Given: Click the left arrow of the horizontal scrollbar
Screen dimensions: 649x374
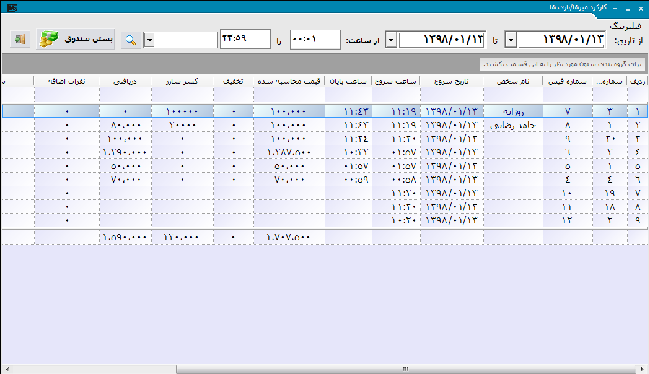Looking at the screenshot, I should [6, 369].
